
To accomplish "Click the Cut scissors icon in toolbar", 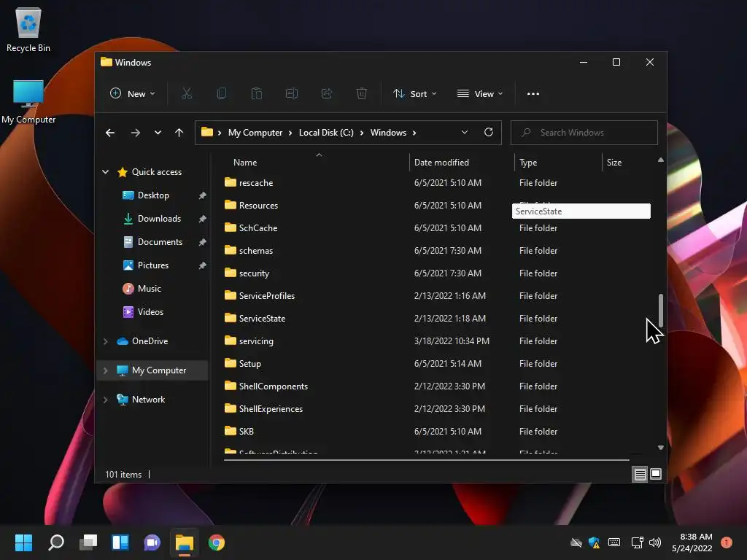I will (186, 94).
